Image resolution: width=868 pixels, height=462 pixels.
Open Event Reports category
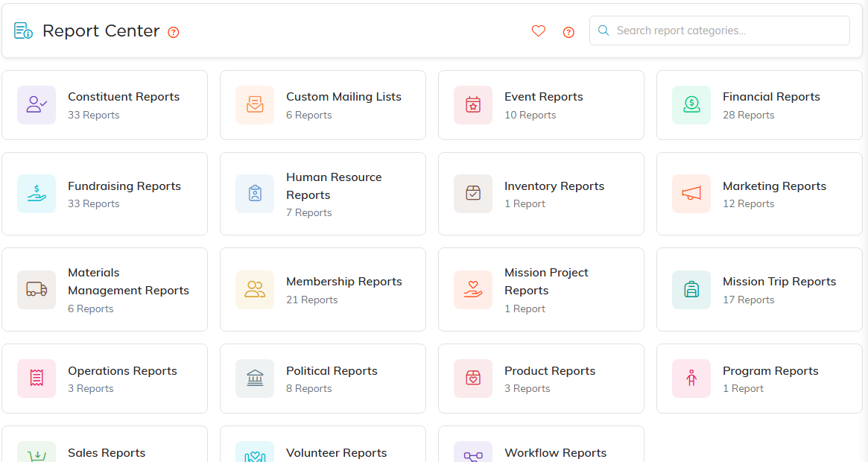[541, 105]
